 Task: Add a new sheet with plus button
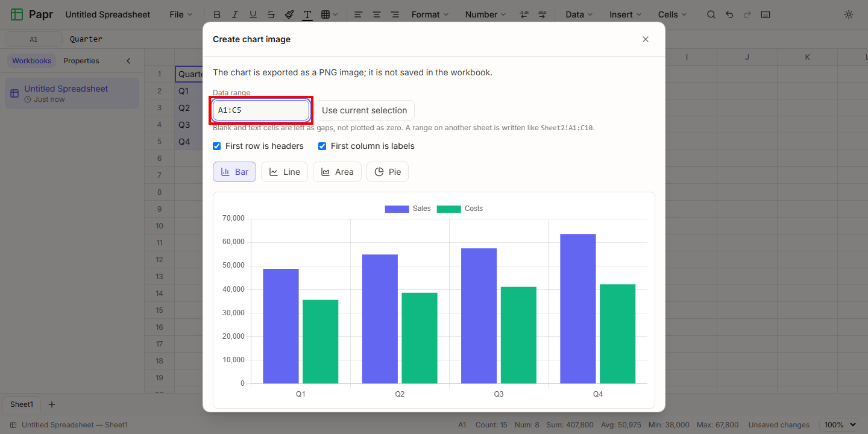tap(52, 404)
